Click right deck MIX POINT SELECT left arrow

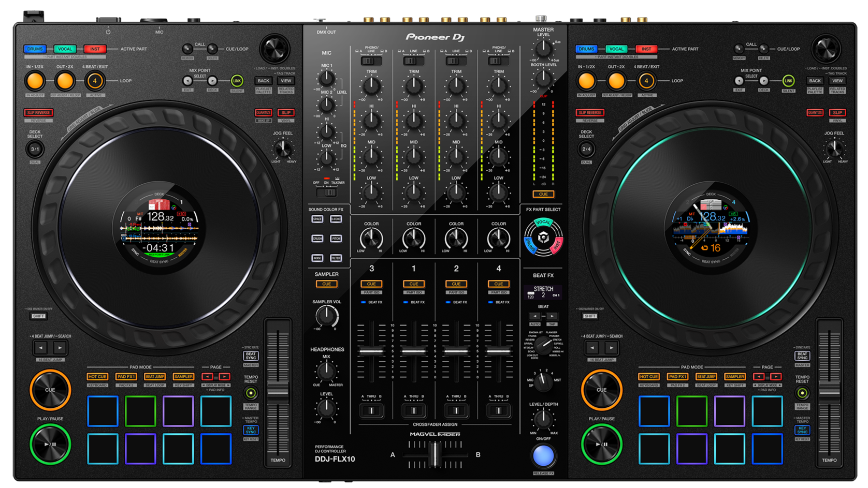(x=739, y=81)
